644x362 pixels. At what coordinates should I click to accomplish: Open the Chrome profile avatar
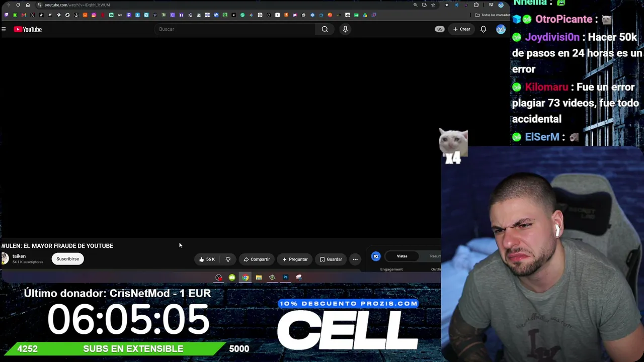501,5
